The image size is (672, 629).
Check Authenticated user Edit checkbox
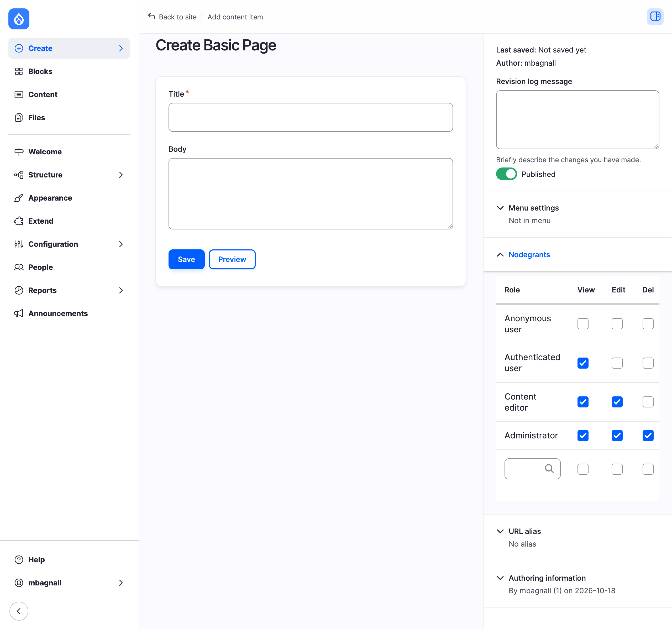(x=617, y=363)
